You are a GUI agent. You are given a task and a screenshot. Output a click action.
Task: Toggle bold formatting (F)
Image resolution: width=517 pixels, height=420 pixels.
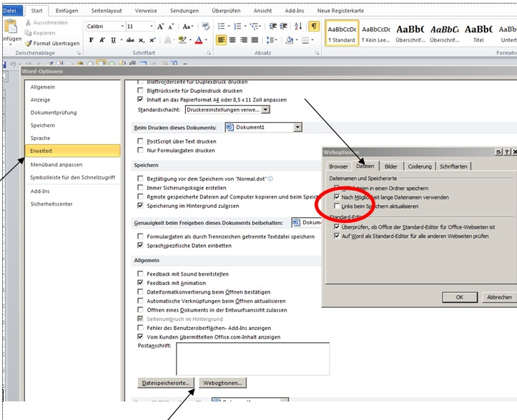92,40
